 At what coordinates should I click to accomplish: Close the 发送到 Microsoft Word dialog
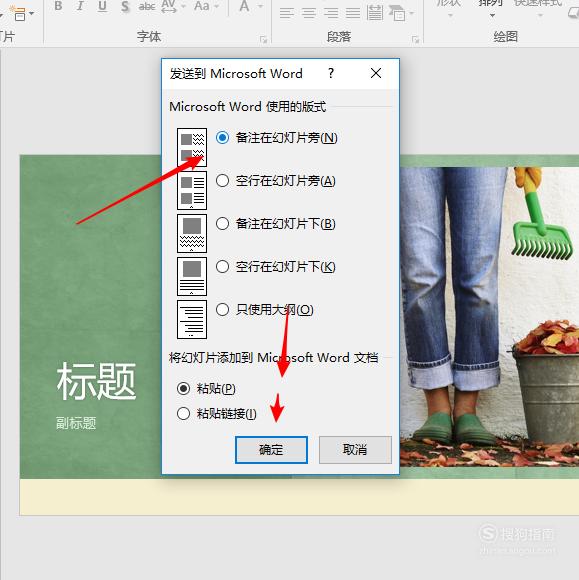click(x=376, y=73)
